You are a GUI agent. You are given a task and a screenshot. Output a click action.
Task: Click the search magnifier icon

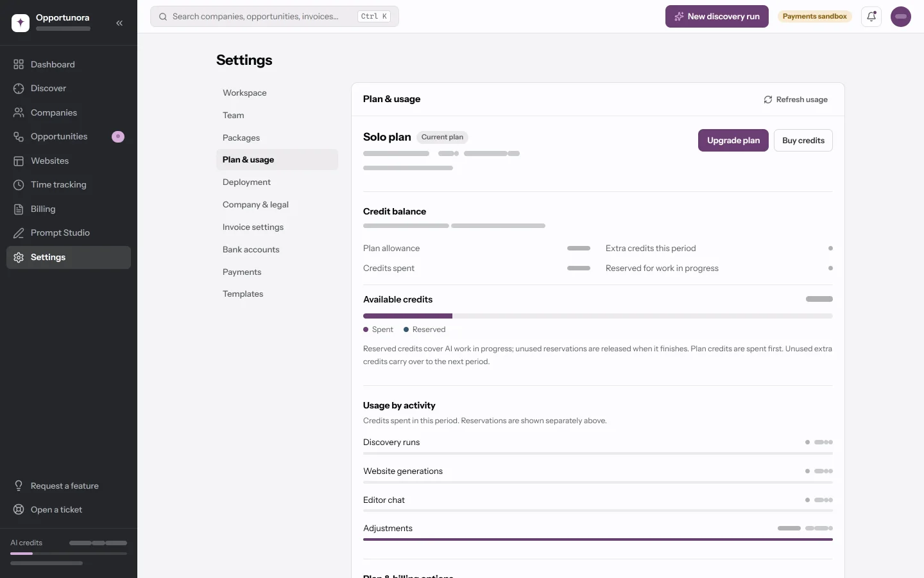point(163,17)
